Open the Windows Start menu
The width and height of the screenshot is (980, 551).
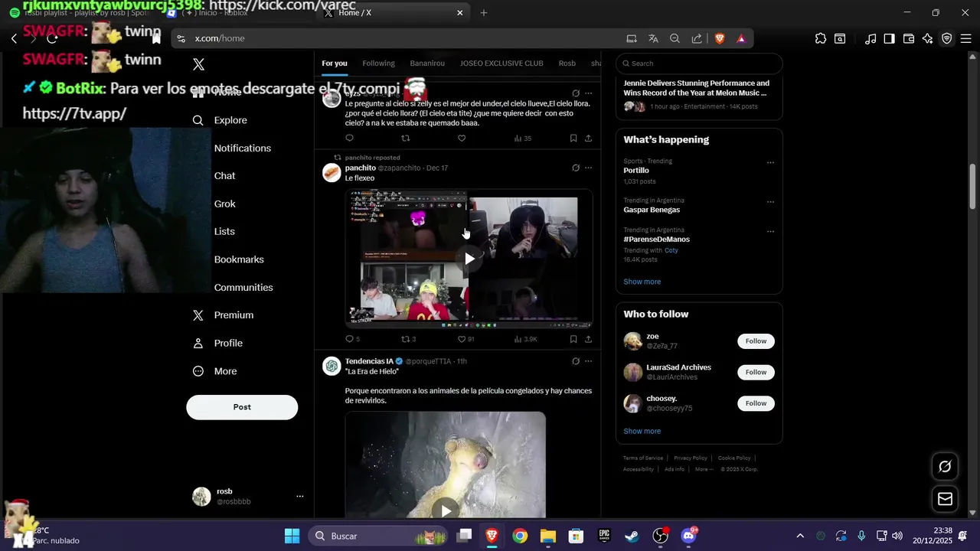292,536
